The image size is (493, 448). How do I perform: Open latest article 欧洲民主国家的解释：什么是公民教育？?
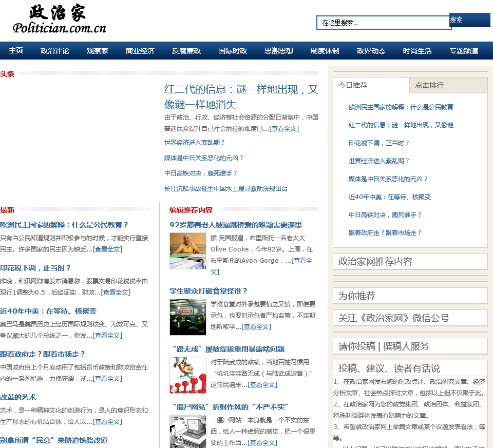click(64, 225)
